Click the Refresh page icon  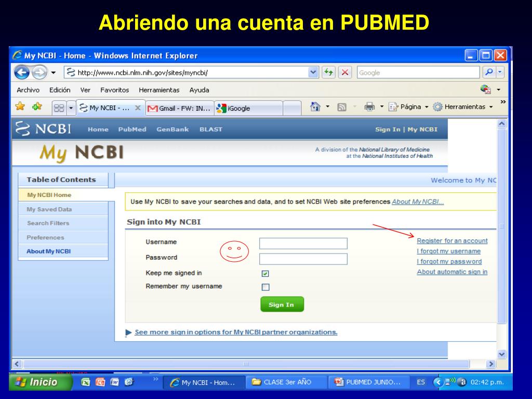coord(328,72)
